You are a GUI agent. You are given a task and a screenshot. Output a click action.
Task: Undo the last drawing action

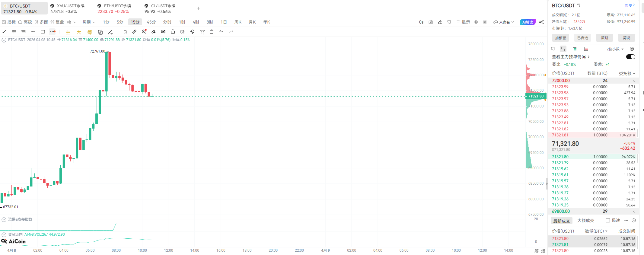tap(222, 32)
